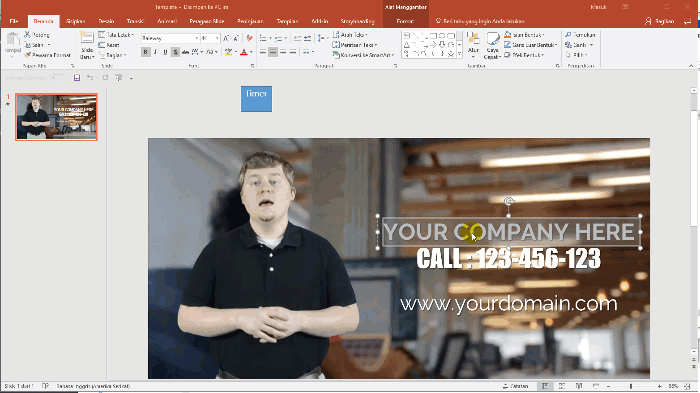Switch to the Format tab
Screen dimensions: 700x393
coord(405,21)
